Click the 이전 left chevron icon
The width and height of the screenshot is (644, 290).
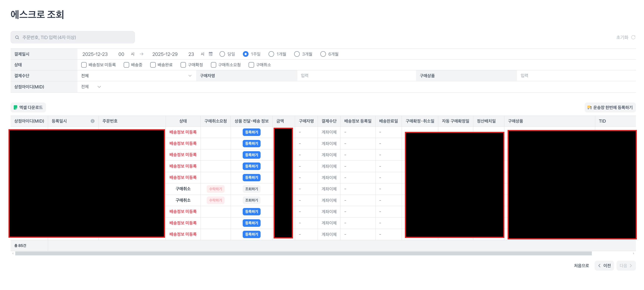(599, 266)
